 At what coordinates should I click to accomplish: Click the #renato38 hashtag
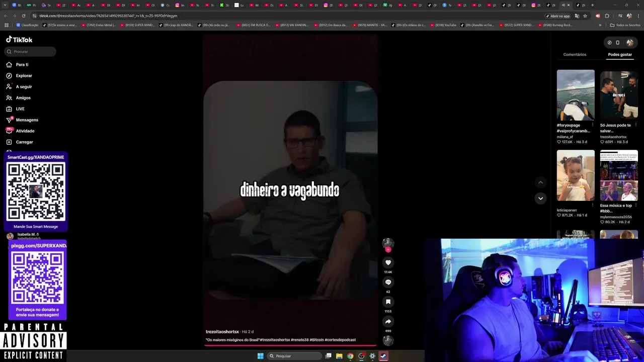click(x=299, y=340)
